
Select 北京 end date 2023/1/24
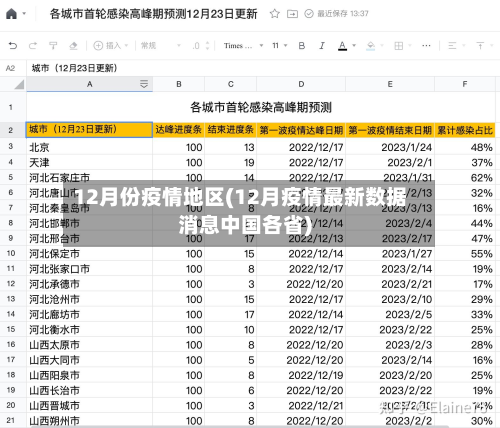pos(390,147)
